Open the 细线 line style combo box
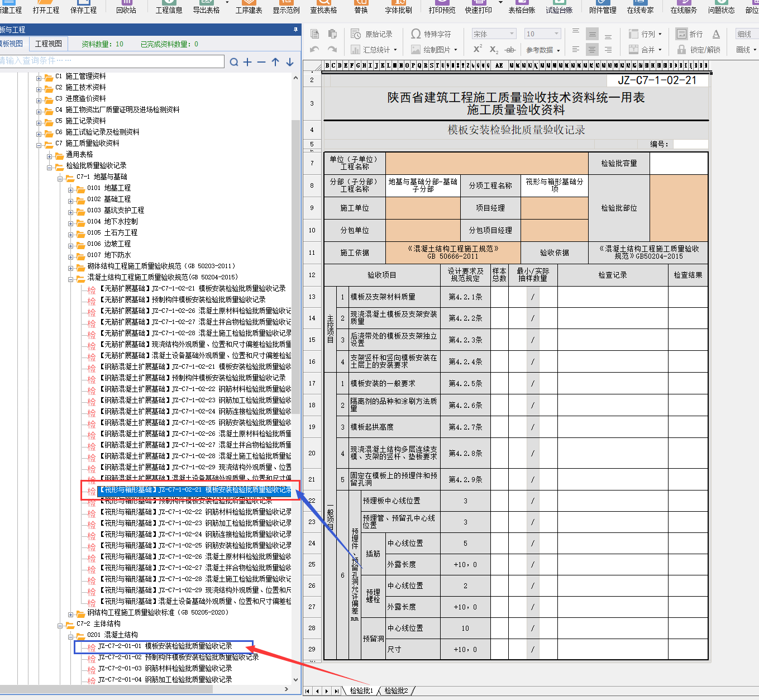 [747, 34]
